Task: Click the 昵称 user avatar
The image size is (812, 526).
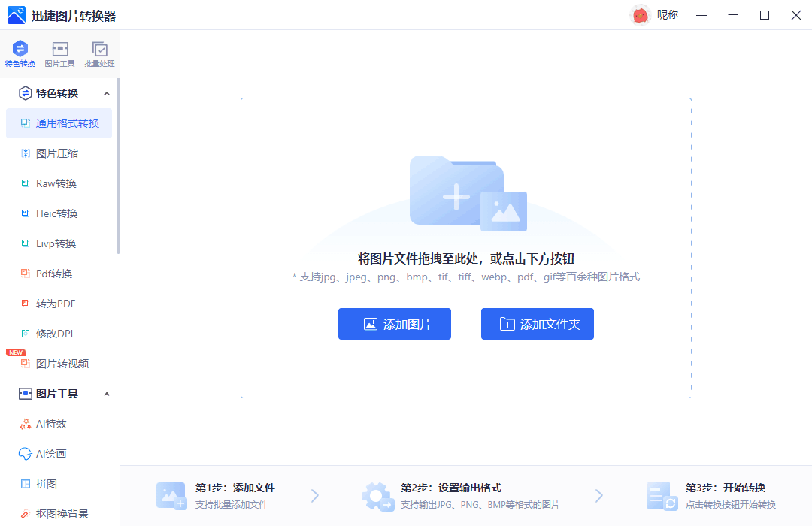Action: pyautogui.click(x=640, y=14)
